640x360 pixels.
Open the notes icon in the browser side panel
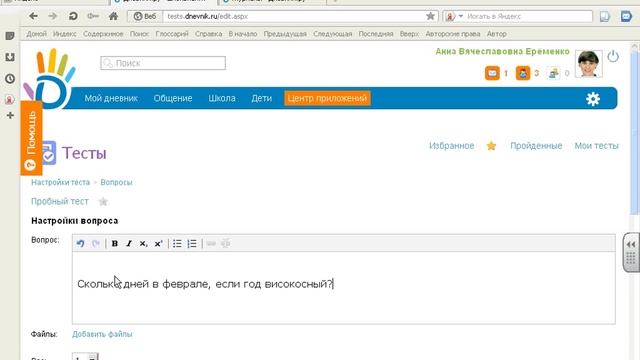pyautogui.click(x=10, y=36)
